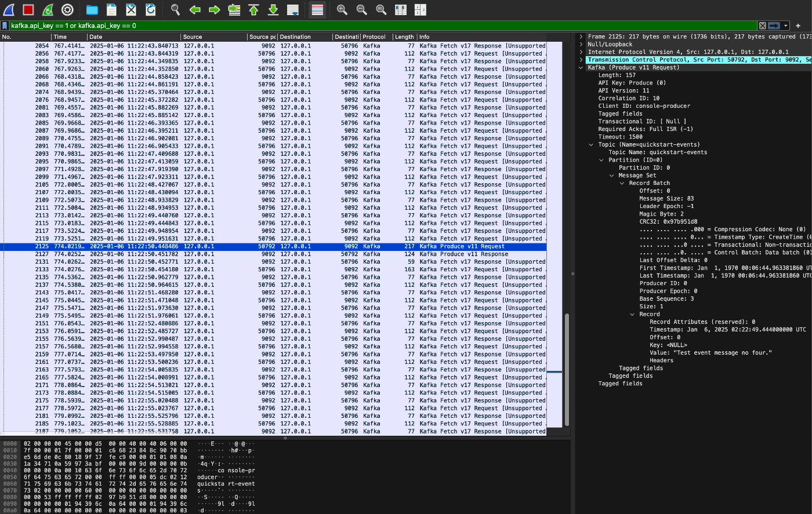The width and height of the screenshot is (812, 514).
Task: Jump to the first packet
Action: click(x=253, y=9)
